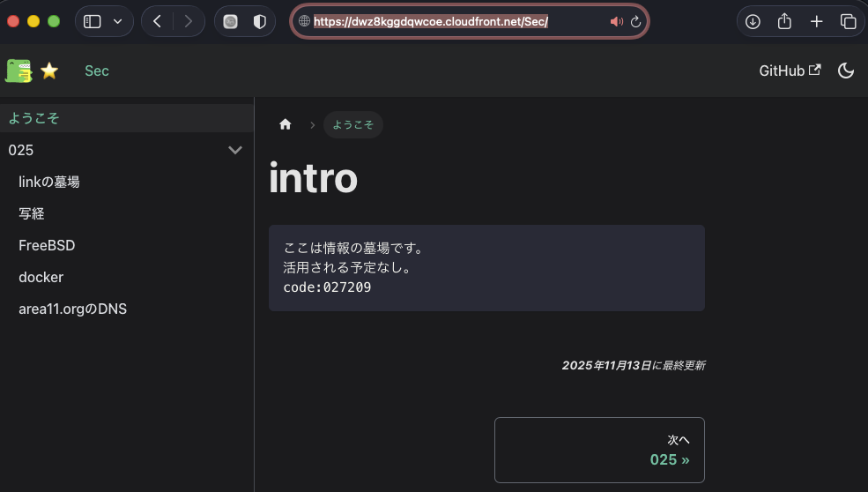Open the Share menu
Screen dimensions: 868x492
[x=784, y=21]
